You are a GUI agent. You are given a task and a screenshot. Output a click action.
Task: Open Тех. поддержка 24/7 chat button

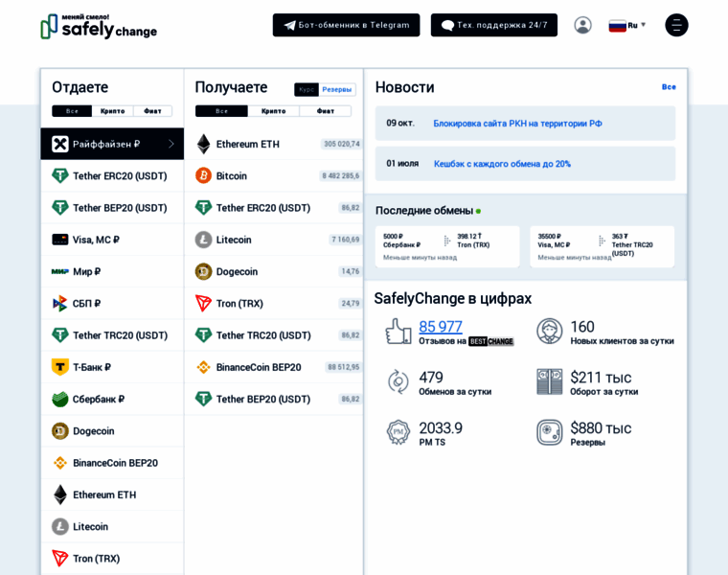[x=494, y=25]
